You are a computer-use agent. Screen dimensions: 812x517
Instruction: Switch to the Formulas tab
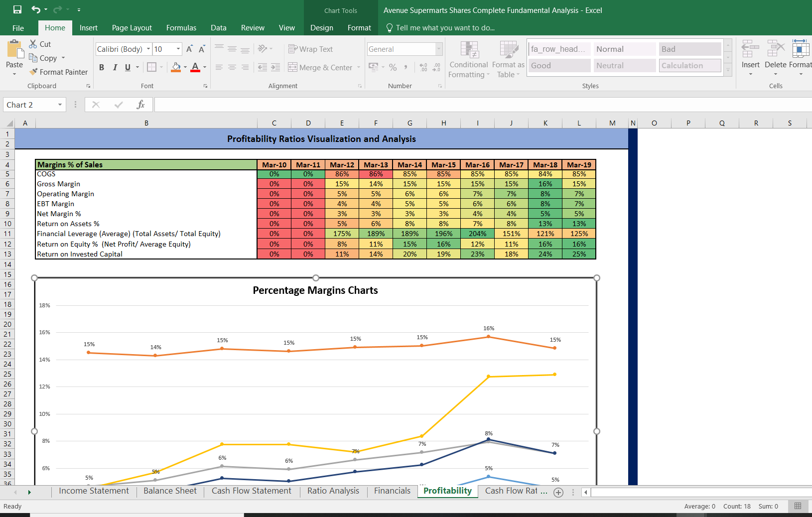[x=181, y=28]
